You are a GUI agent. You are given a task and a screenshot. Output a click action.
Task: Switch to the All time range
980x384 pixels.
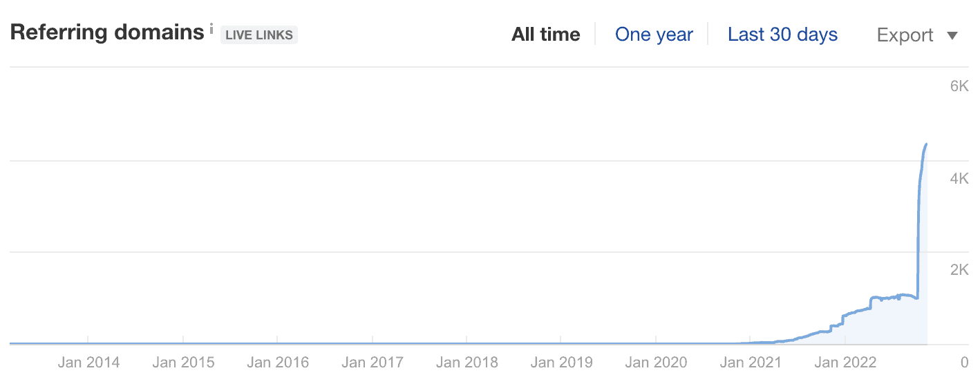[545, 35]
